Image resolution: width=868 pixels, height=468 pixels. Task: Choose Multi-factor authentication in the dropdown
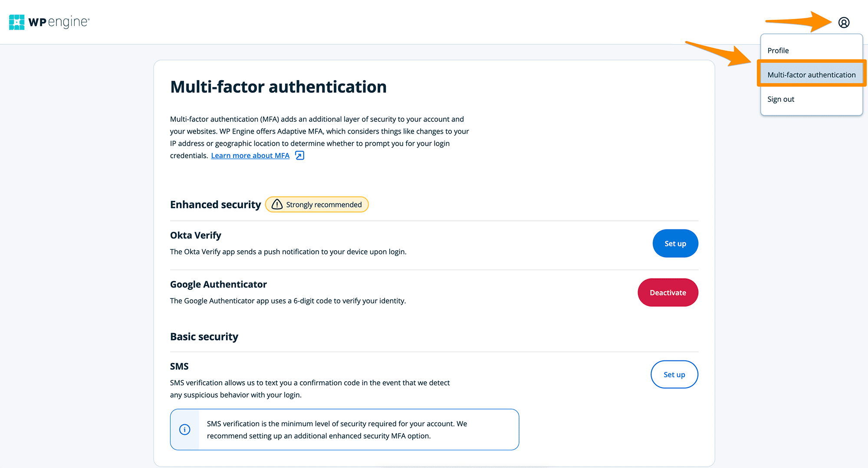tap(812, 75)
